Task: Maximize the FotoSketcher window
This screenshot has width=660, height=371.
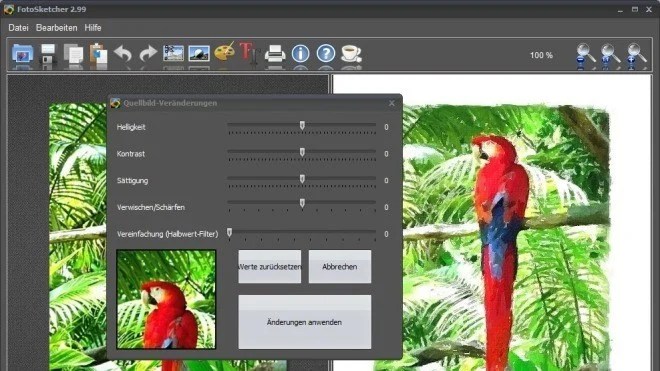Action: point(635,9)
